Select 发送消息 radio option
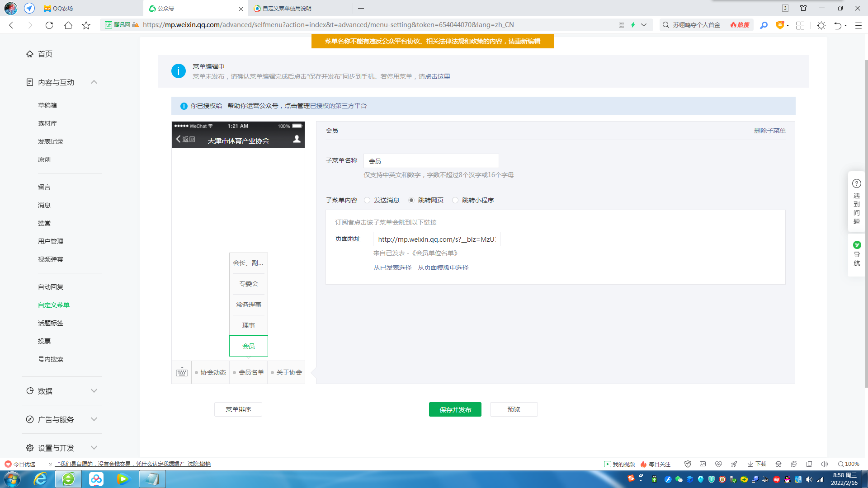 367,200
